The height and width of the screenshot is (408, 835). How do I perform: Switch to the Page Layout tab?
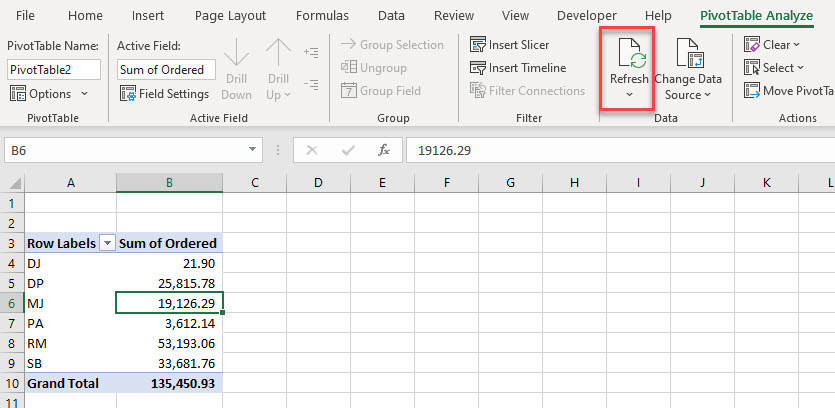click(x=230, y=16)
